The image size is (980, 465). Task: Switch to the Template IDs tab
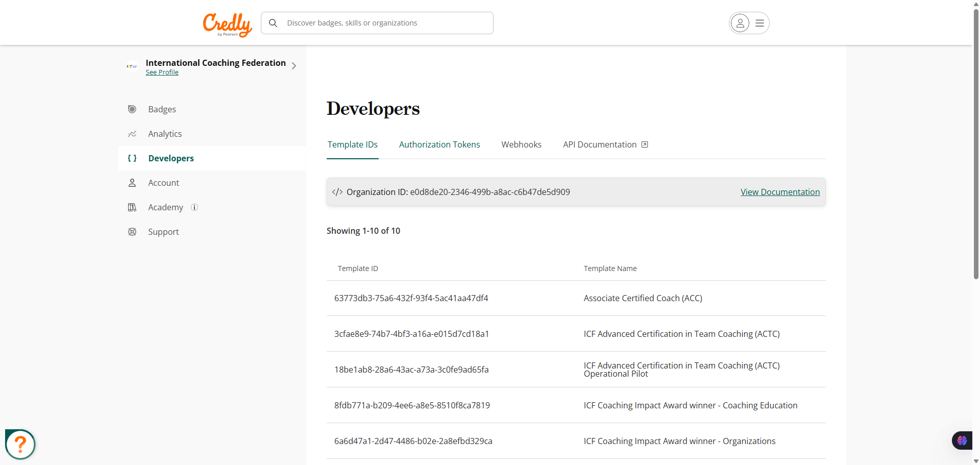(353, 144)
